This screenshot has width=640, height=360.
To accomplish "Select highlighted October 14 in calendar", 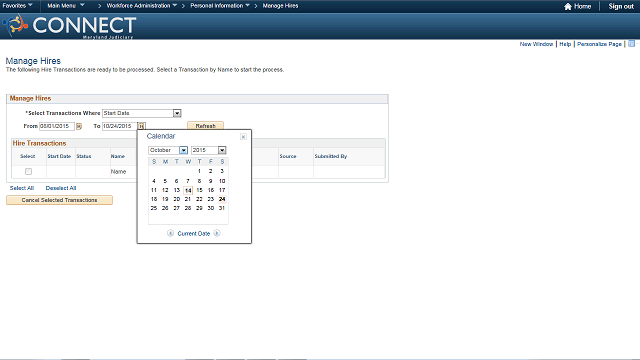I will coord(188,191).
